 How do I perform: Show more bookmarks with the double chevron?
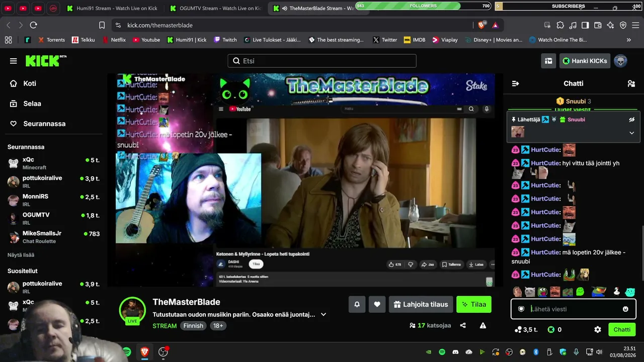point(628,40)
